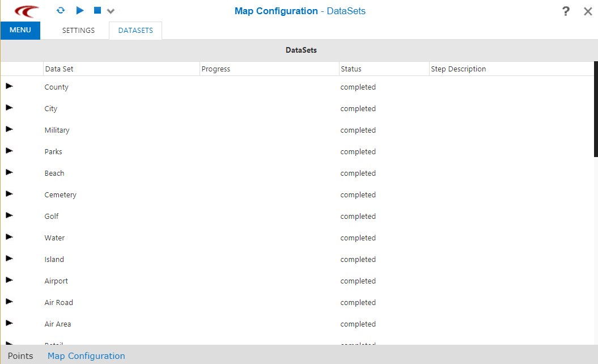Select the MENU tab

tap(20, 30)
